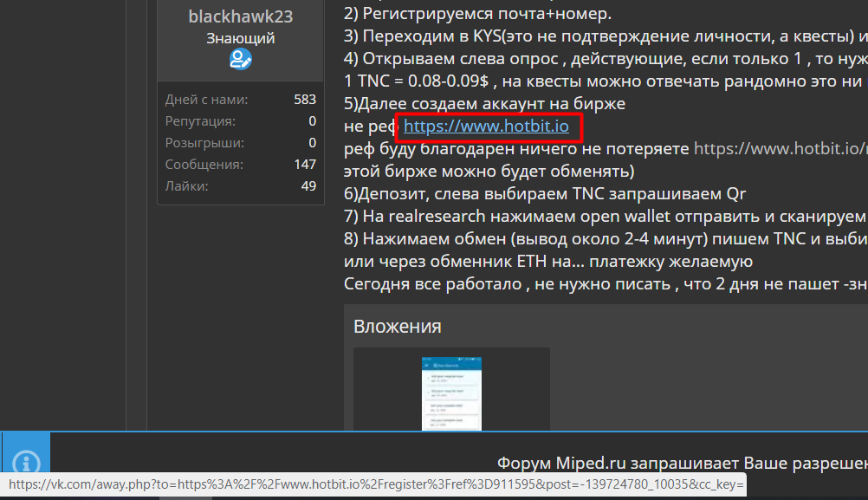Click the line 7) На realresearch нажимаем open wallet
This screenshot has height=500, width=868.
(x=606, y=217)
